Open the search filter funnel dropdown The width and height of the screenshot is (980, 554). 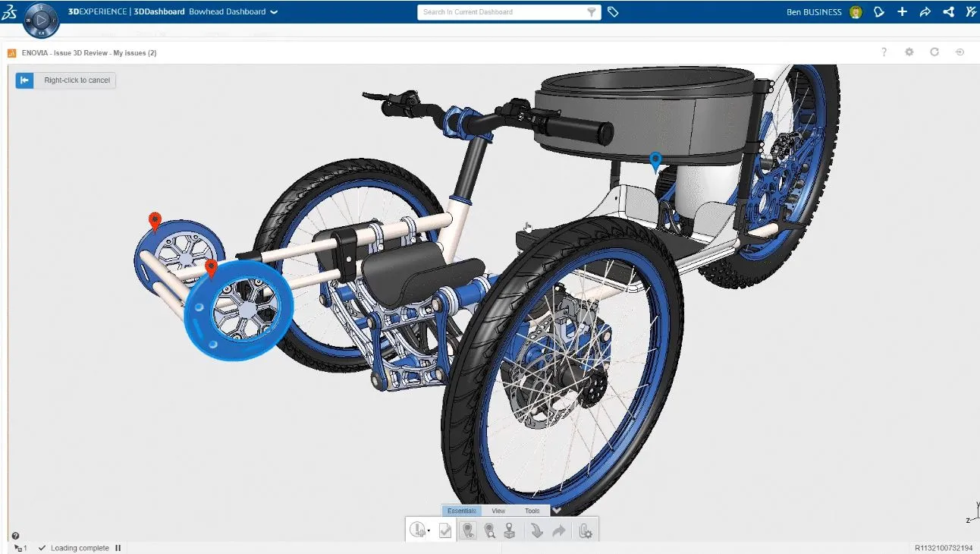592,12
